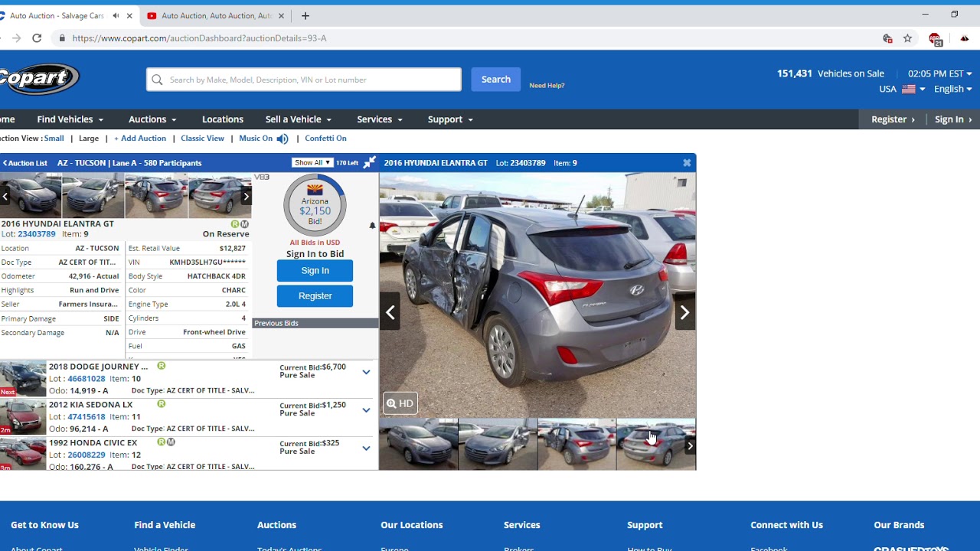Open a new browser tab
The width and height of the screenshot is (980, 551).
305,15
